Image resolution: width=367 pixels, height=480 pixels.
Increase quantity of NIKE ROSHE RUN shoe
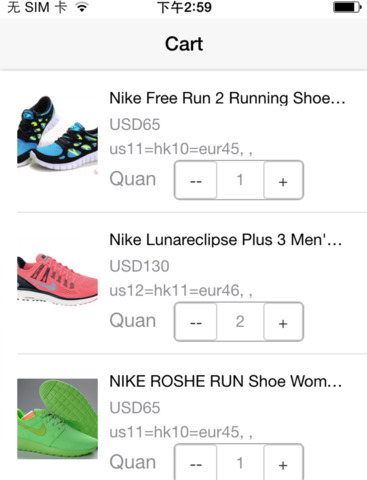click(283, 463)
